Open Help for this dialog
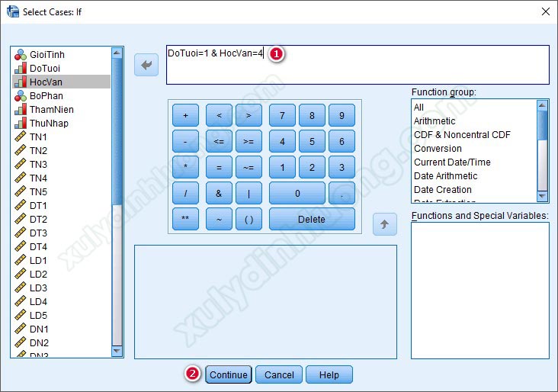 (329, 374)
